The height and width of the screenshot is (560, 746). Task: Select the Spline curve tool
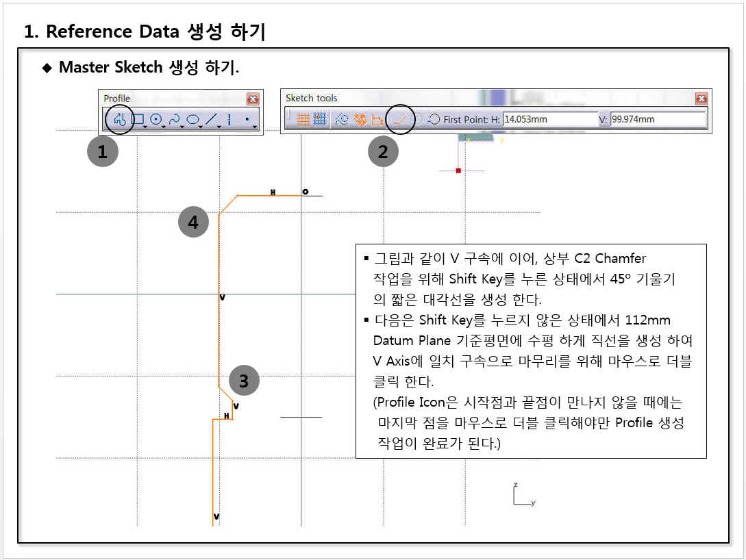(175, 119)
